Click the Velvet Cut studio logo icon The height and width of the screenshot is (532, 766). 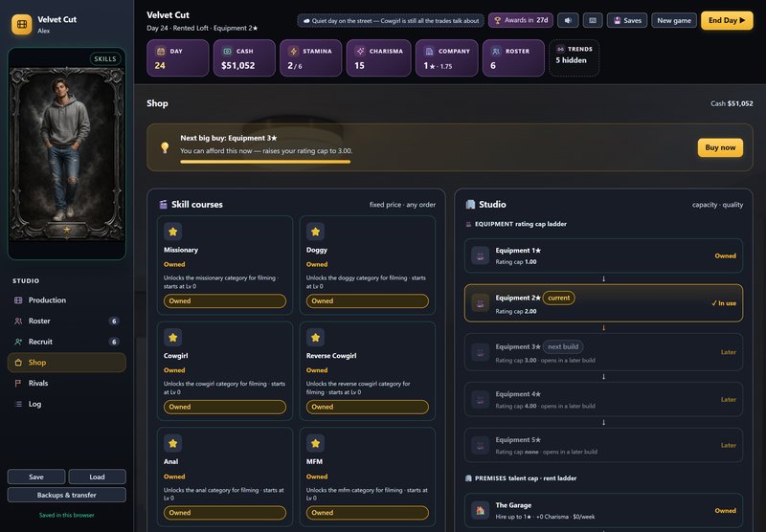pos(21,24)
